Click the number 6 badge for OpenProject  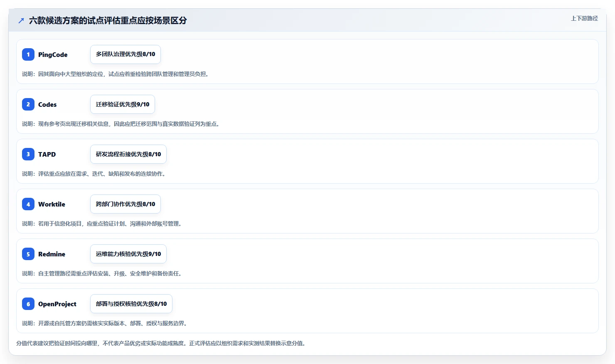click(x=28, y=304)
